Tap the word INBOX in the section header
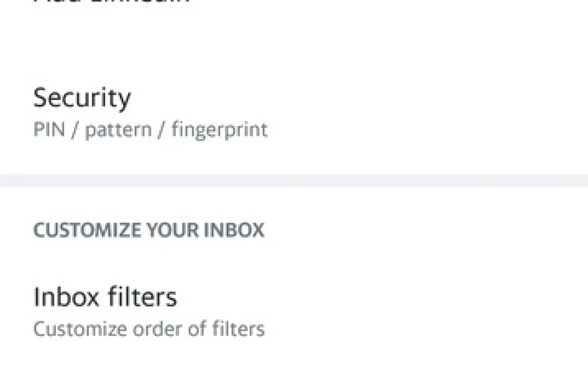 coord(234,230)
